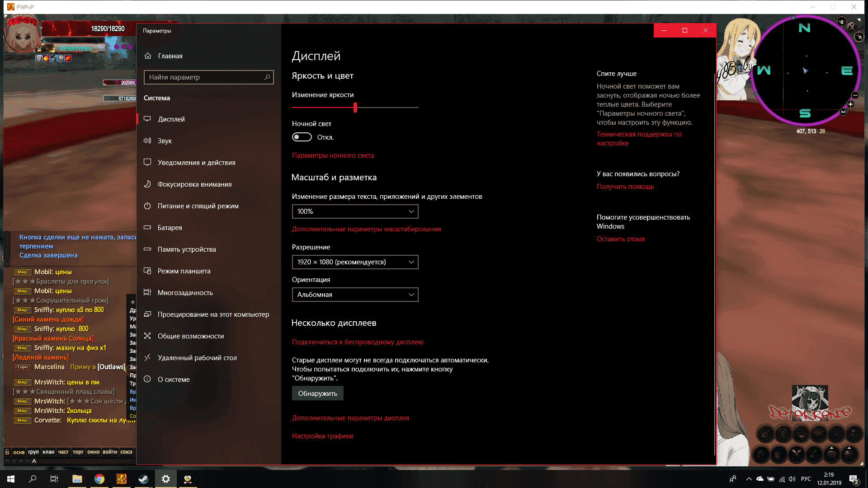This screenshot has height=488, width=868.
Task: Click the minimap zoom-in plus icon
Action: [850, 104]
